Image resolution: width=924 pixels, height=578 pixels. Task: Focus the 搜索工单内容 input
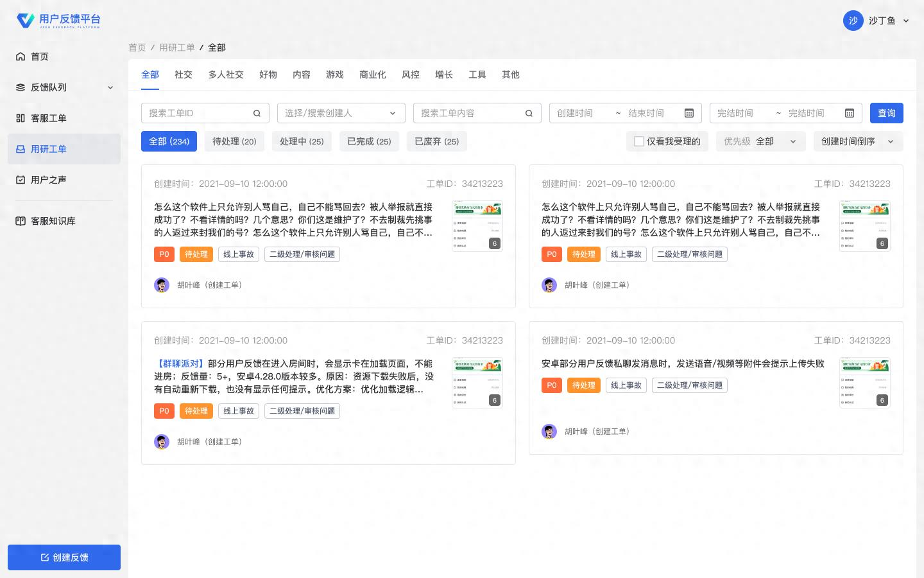477,113
